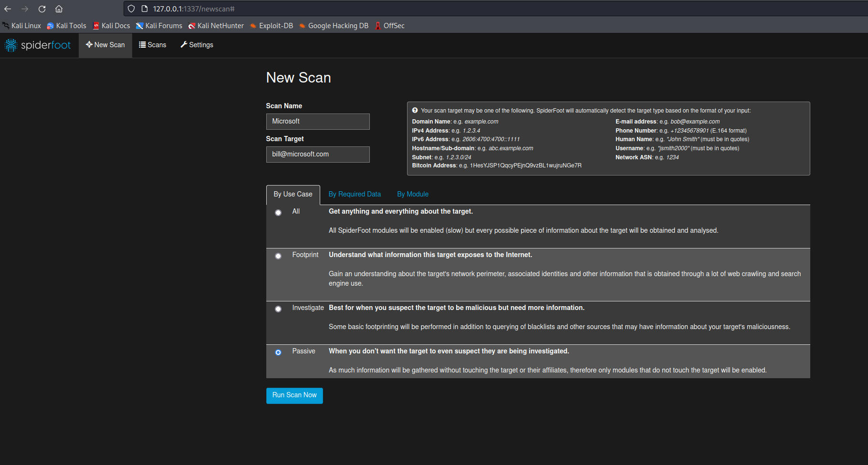The height and width of the screenshot is (465, 868).
Task: Click the Scan Name input field
Action: pyautogui.click(x=318, y=122)
